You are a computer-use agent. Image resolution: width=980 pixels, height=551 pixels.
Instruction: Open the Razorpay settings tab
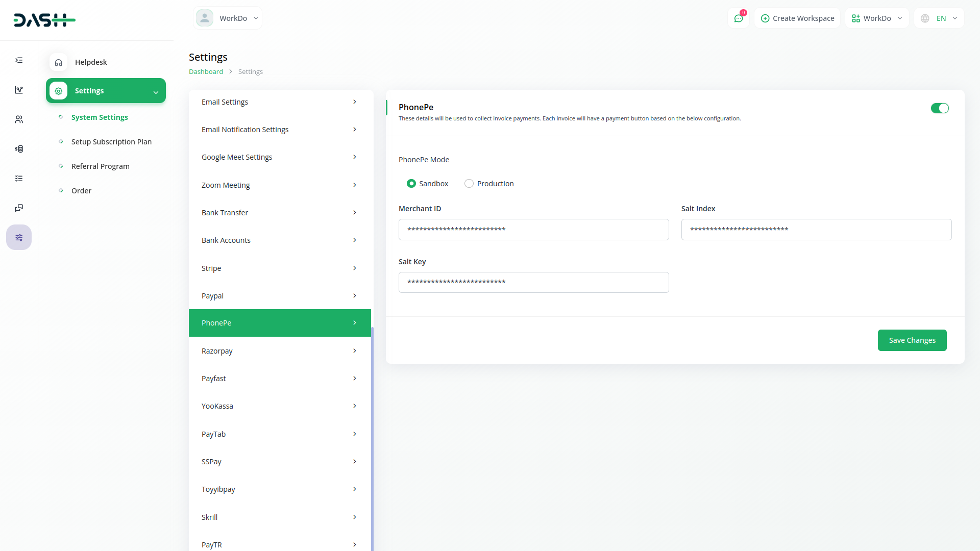[280, 351]
